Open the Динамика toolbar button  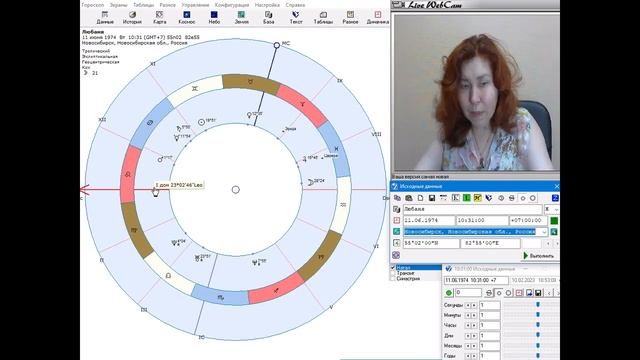[378, 18]
